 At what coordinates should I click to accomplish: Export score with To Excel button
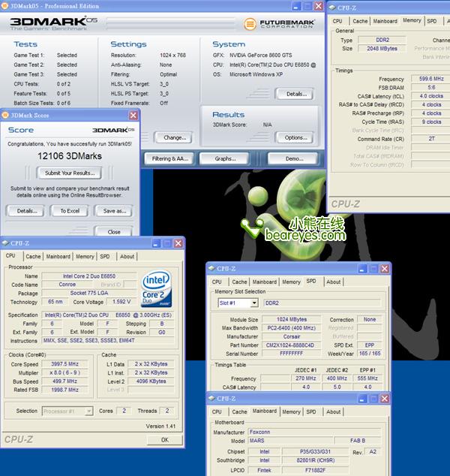click(x=70, y=211)
